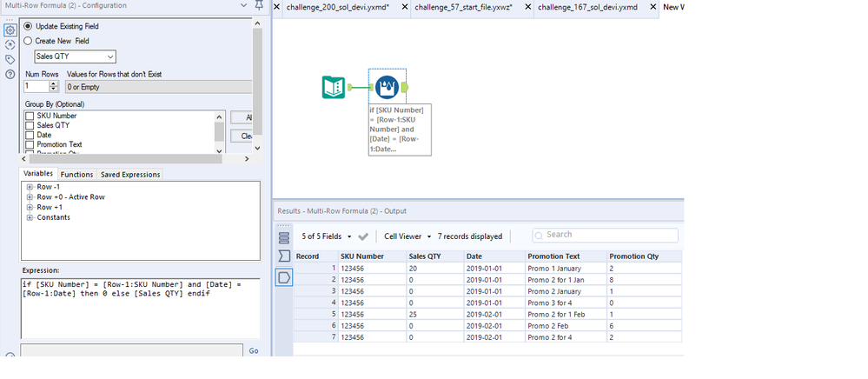Click the Num Rows input field

[x=36, y=86]
